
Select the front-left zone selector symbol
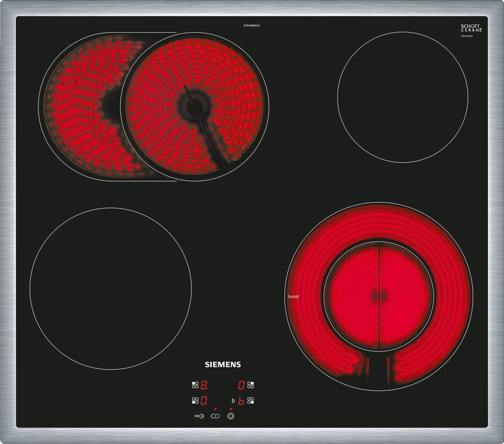click(x=194, y=400)
